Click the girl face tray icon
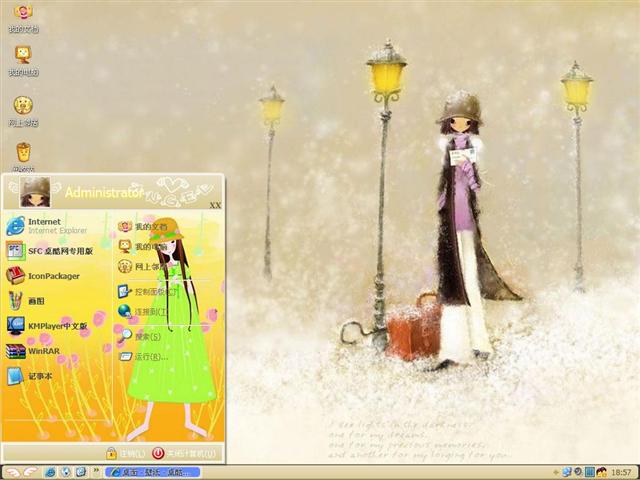The height and width of the screenshot is (480, 640). pyautogui.click(x=601, y=472)
